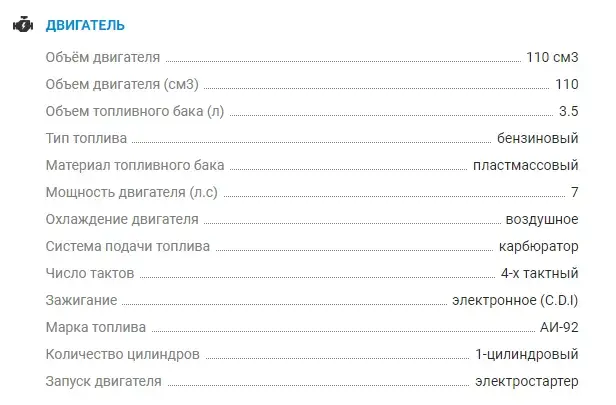This screenshot has height=405, width=616.
Task: Select the Тип топлива label
Action: click(86, 138)
